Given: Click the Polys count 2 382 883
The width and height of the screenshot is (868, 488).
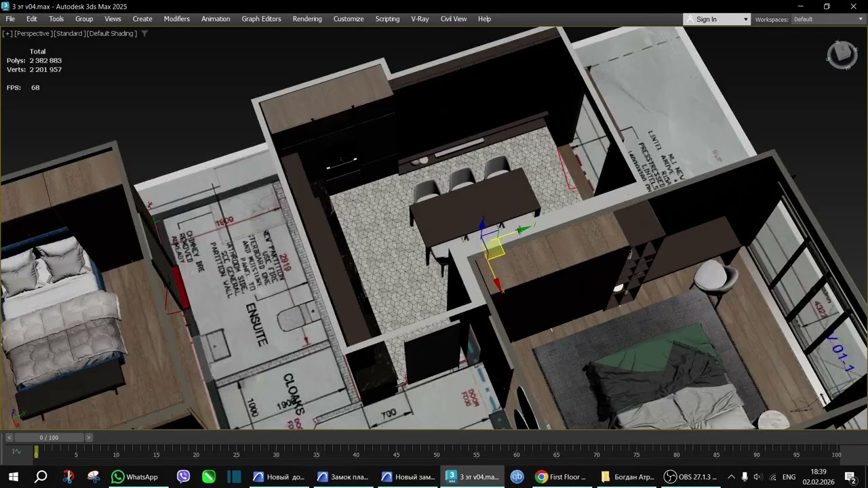Looking at the screenshot, I should tap(45, 60).
